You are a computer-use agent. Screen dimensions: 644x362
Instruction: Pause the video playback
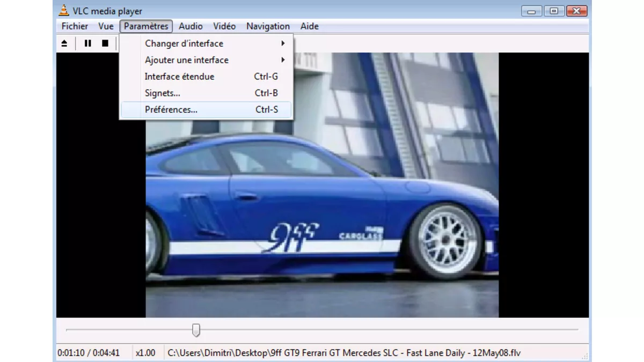pos(88,43)
